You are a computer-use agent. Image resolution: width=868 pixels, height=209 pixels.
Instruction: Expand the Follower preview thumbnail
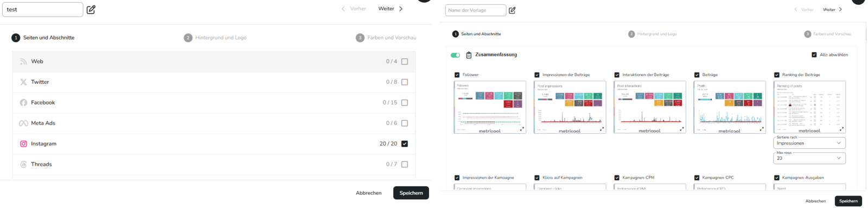tap(522, 129)
